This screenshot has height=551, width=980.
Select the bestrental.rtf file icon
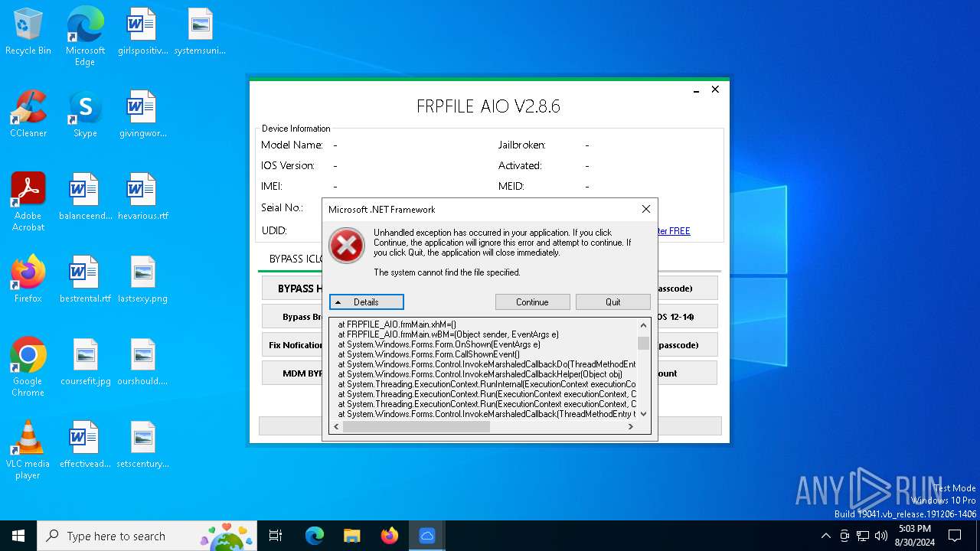(x=85, y=280)
